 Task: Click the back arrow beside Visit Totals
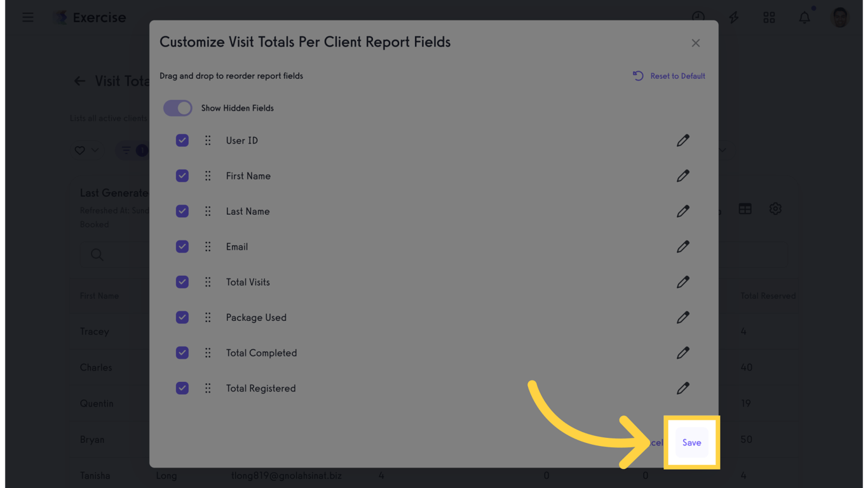pyautogui.click(x=79, y=81)
